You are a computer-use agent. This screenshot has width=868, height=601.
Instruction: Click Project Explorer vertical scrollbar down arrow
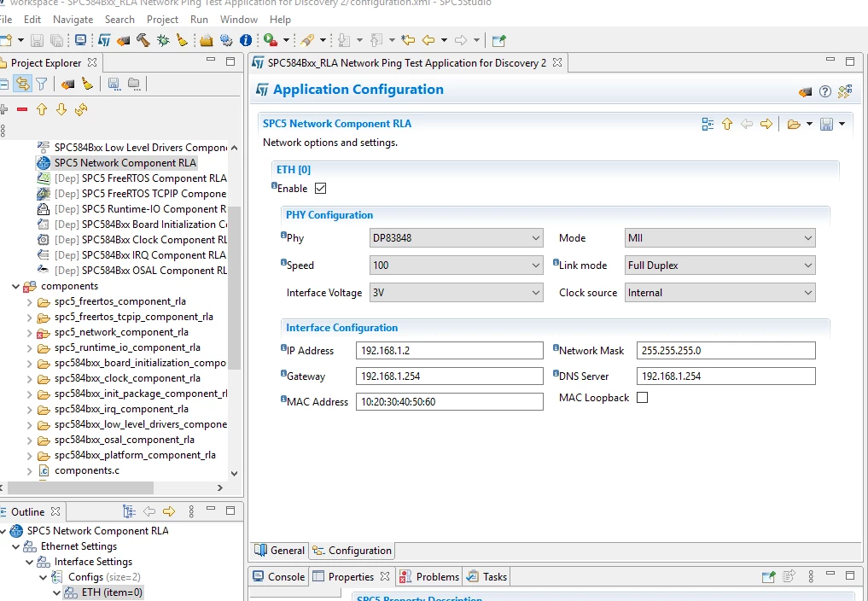point(234,473)
